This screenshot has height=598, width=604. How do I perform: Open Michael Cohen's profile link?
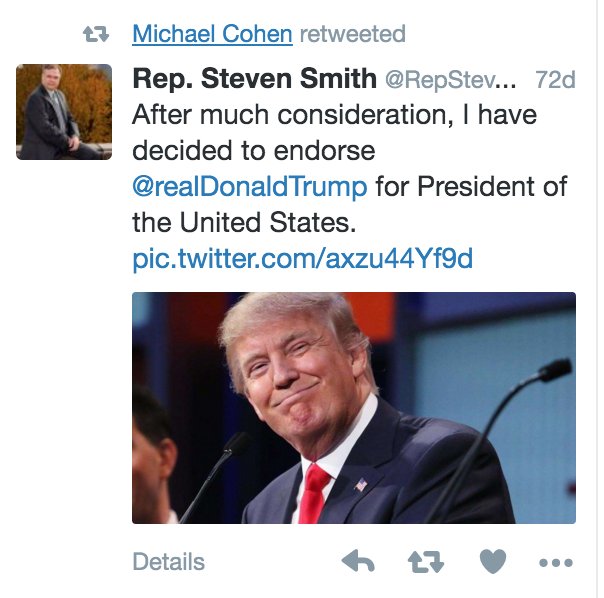(212, 34)
